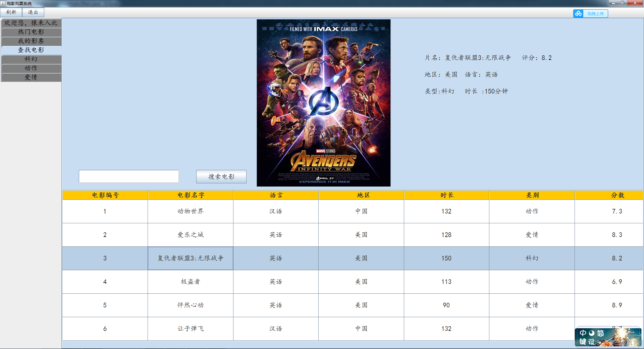
Task: Click the 搜索电影 search button
Action: 221,176
